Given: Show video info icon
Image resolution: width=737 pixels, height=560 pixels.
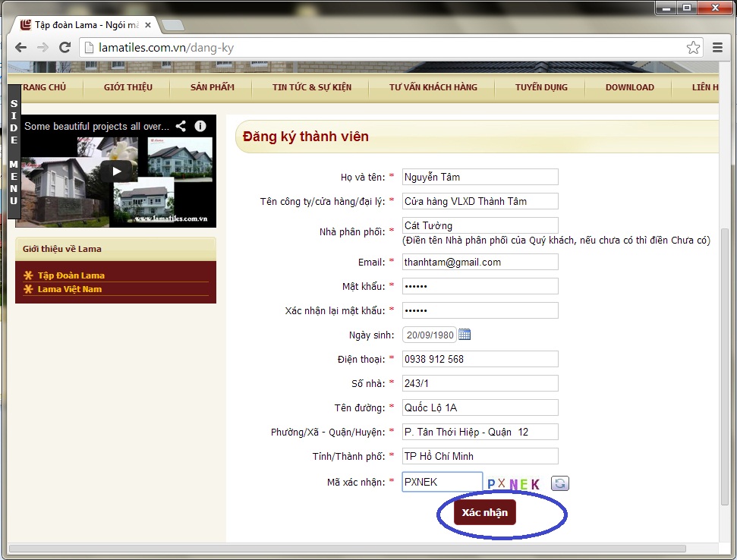Looking at the screenshot, I should click(200, 126).
